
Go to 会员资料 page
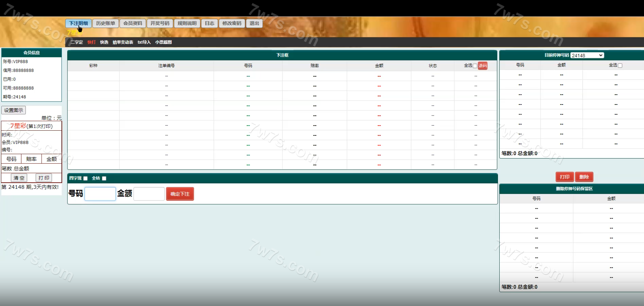tap(133, 23)
